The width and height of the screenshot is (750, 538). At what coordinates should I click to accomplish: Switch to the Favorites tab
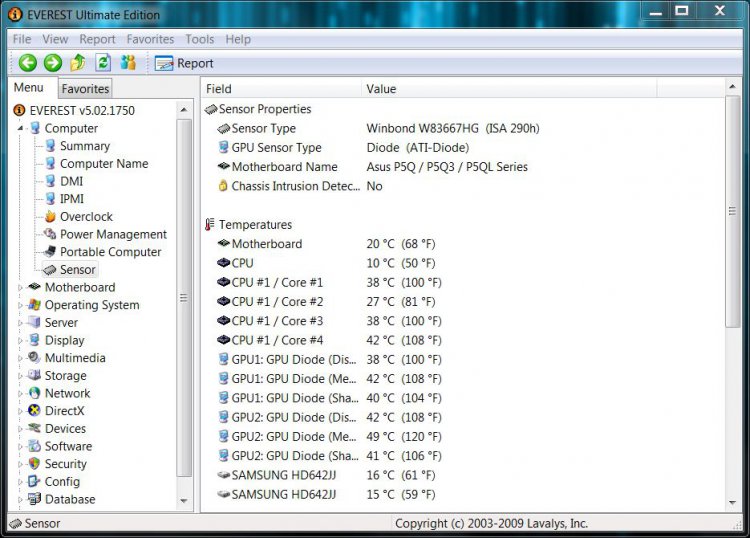click(85, 88)
